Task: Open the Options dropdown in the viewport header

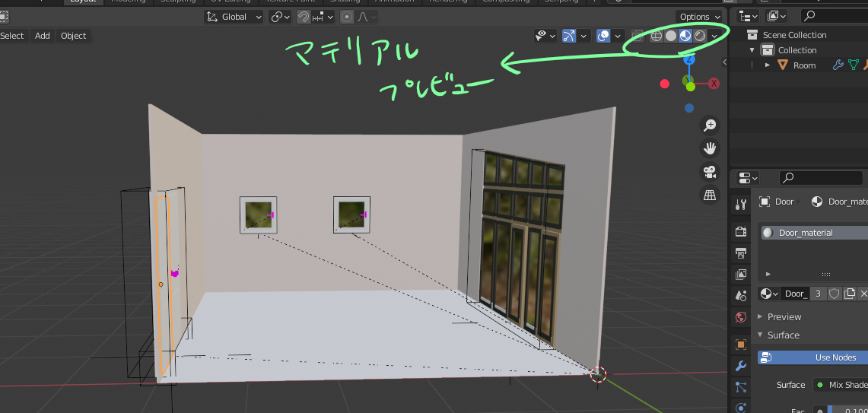Action: point(700,17)
